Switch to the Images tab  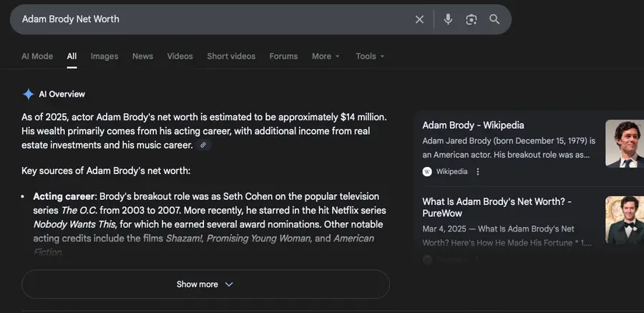pyautogui.click(x=104, y=56)
